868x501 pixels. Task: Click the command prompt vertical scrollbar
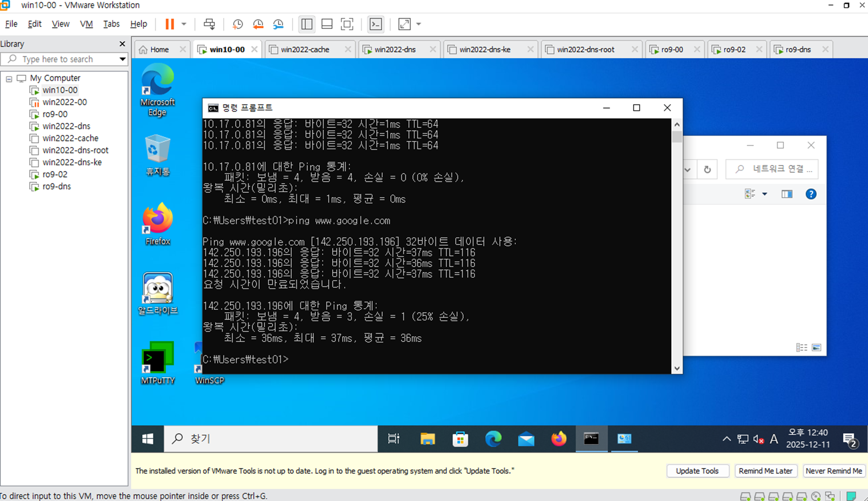click(x=676, y=245)
